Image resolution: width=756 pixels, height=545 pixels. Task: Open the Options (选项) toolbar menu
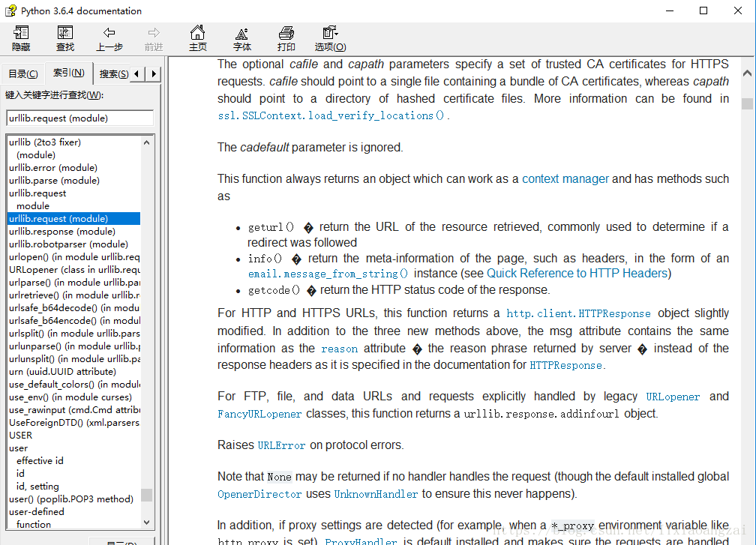tap(330, 38)
